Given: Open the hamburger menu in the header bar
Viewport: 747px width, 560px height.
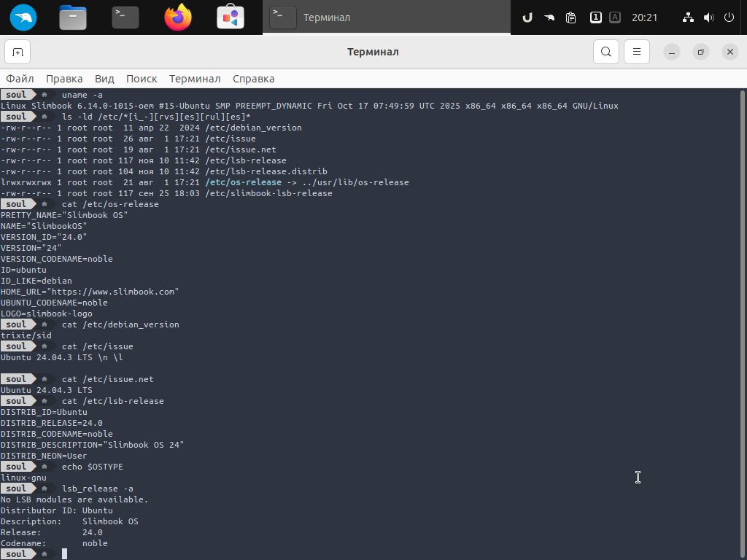Looking at the screenshot, I should tap(636, 52).
